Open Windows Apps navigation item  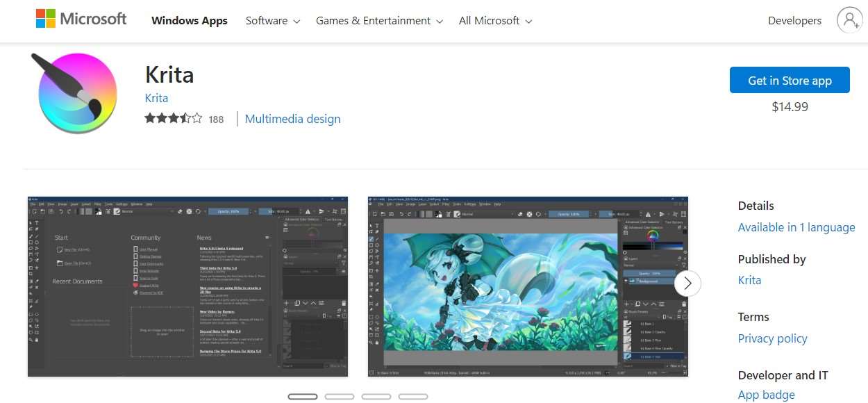pyautogui.click(x=190, y=21)
